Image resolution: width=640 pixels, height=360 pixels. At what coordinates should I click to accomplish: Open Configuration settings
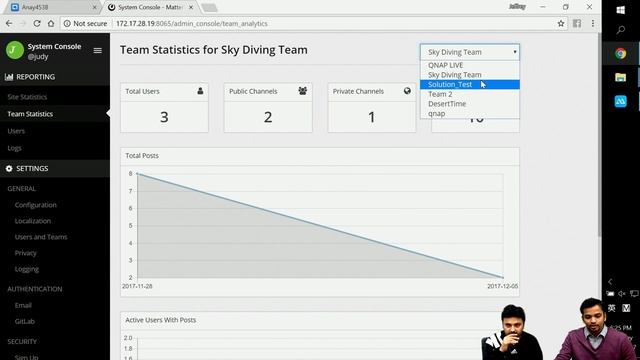(36, 205)
